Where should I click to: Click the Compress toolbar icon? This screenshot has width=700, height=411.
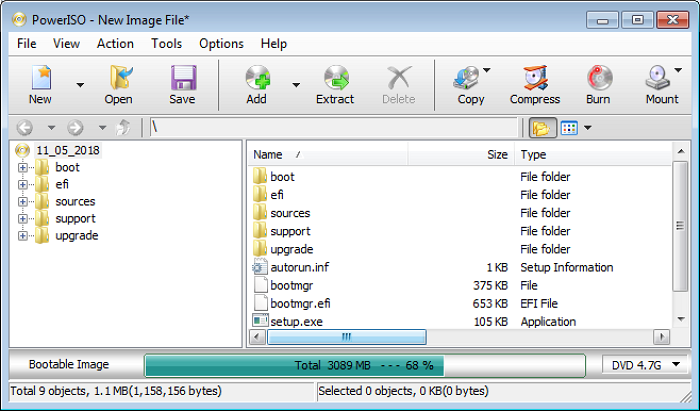[x=535, y=78]
